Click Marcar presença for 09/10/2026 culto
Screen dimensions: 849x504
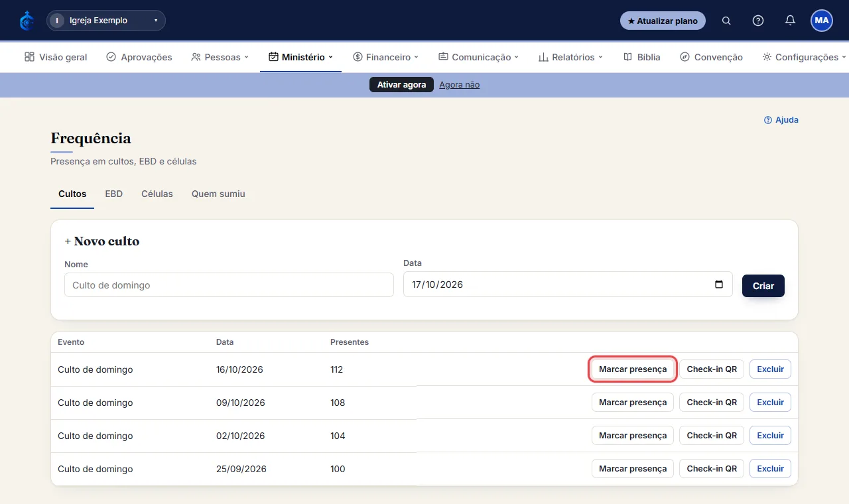pos(633,403)
